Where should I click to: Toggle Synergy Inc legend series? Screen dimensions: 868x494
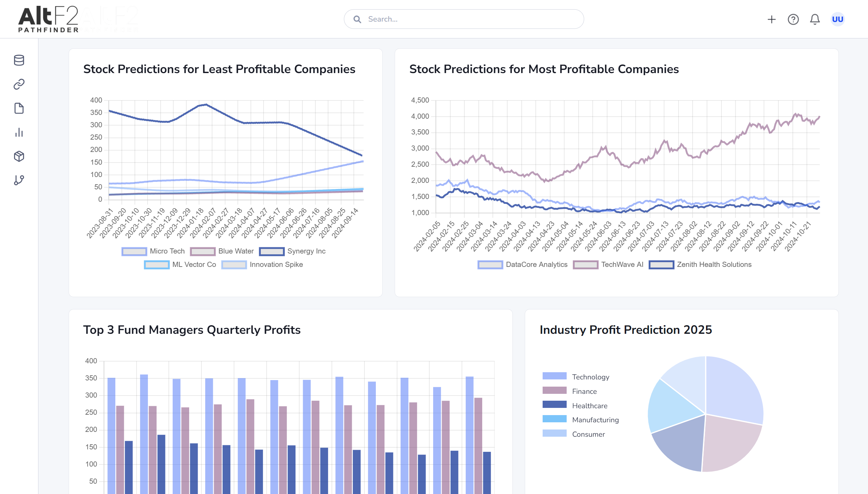(x=292, y=251)
